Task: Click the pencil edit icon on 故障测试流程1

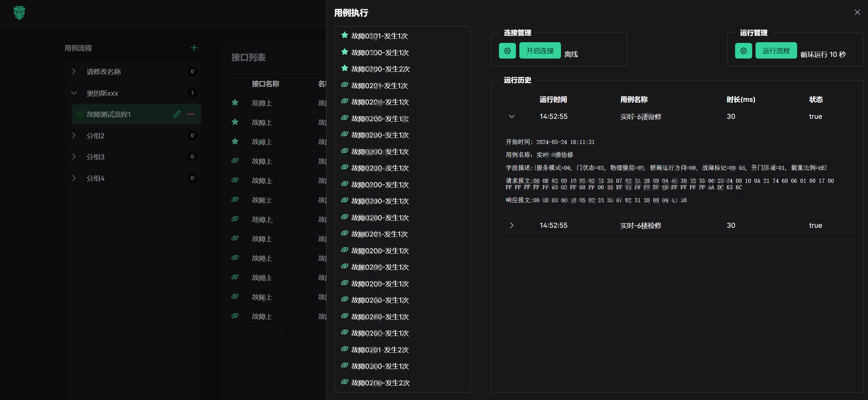Action: (x=177, y=114)
